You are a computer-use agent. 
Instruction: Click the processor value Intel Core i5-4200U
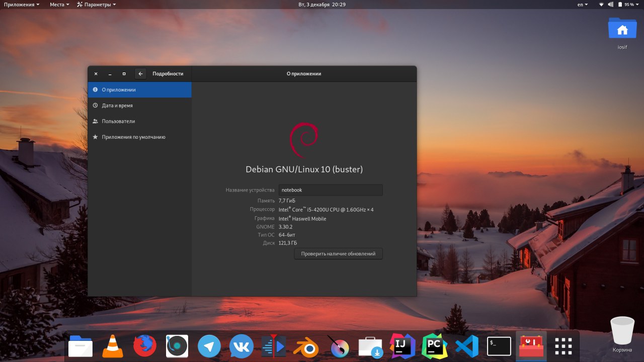326,210
